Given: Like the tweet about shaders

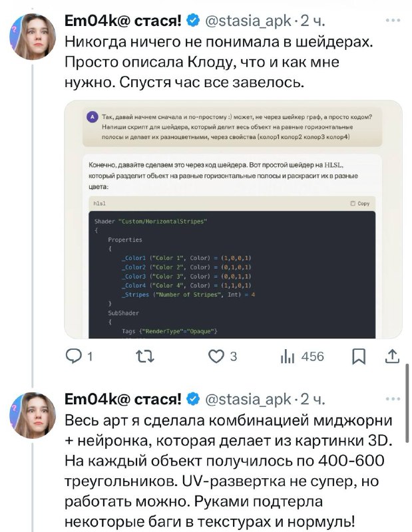Looking at the screenshot, I should (216, 357).
